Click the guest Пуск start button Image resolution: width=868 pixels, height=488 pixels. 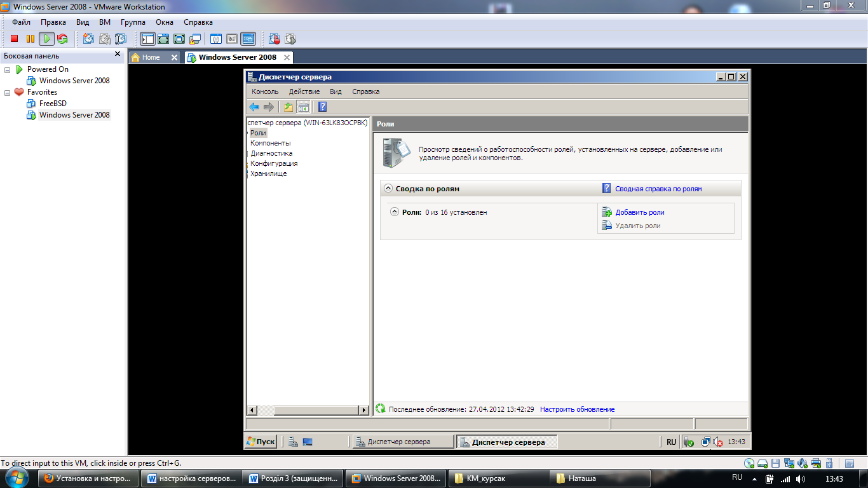[261, 442]
